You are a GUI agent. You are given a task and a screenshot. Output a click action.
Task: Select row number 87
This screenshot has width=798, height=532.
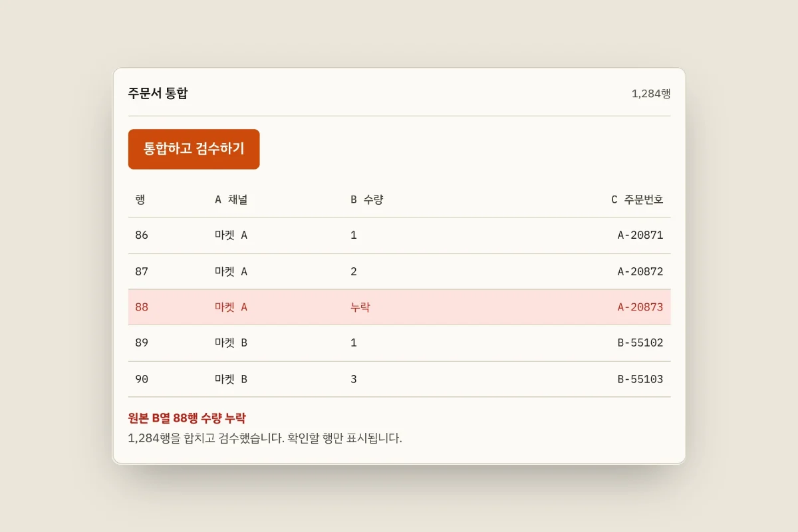click(x=142, y=271)
